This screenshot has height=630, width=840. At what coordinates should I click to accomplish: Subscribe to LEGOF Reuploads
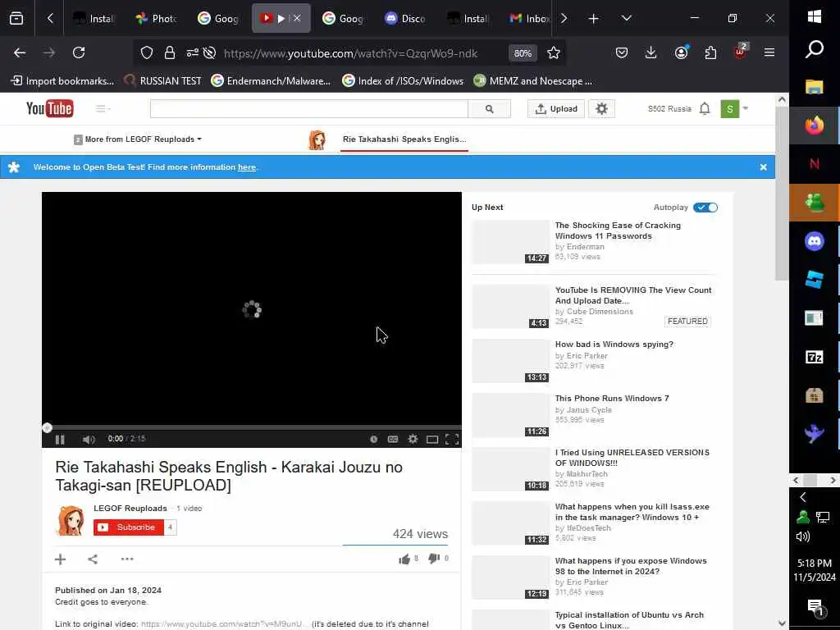tap(128, 527)
